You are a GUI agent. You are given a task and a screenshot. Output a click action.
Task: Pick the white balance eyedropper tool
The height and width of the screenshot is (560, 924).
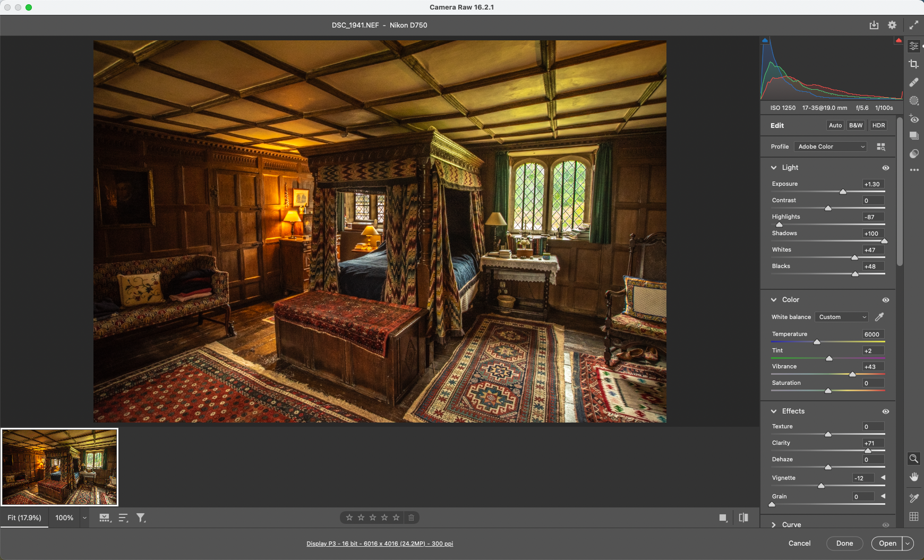coord(879,317)
